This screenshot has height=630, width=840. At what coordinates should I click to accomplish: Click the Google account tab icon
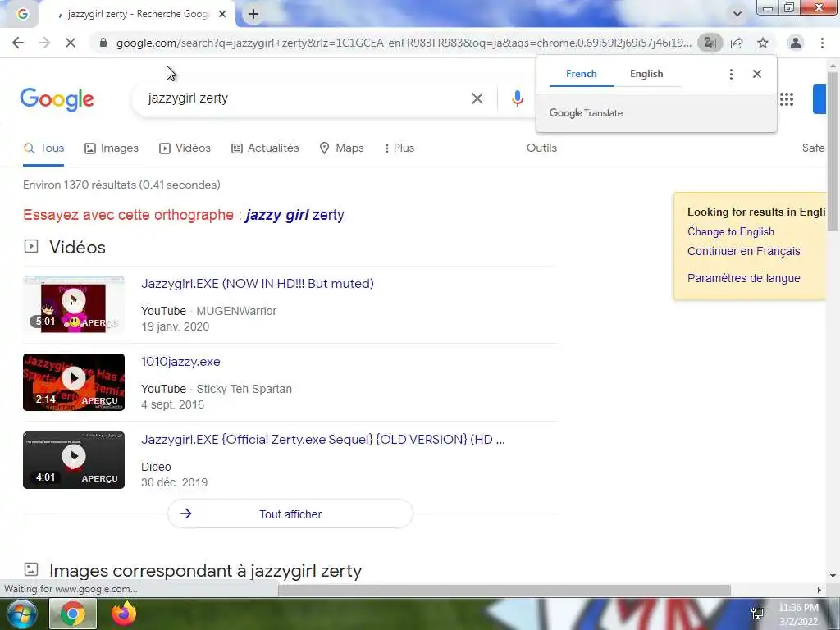pyautogui.click(x=22, y=15)
